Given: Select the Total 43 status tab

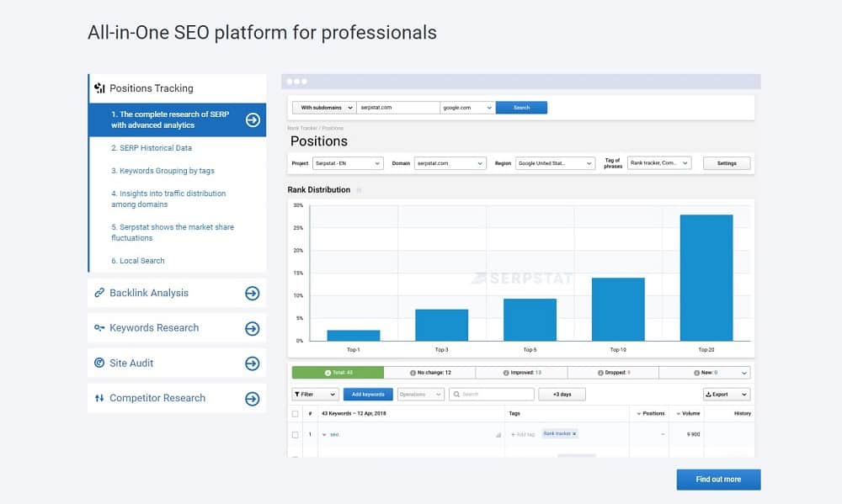Looking at the screenshot, I should [x=338, y=373].
